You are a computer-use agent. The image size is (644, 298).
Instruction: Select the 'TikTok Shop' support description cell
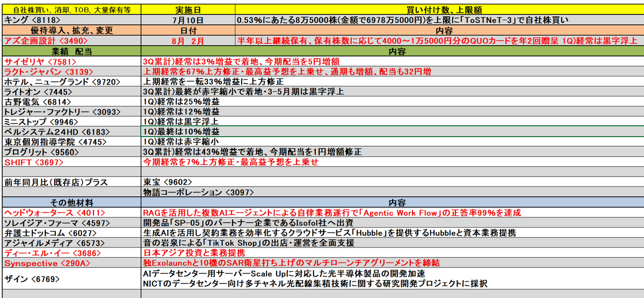tap(393, 243)
